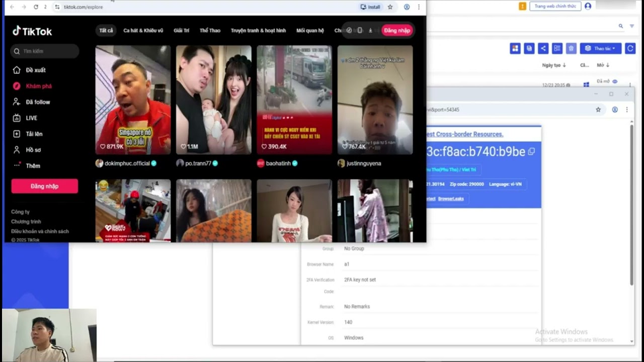Expand Chương trình footer section
The image size is (644, 362).
coord(26,222)
